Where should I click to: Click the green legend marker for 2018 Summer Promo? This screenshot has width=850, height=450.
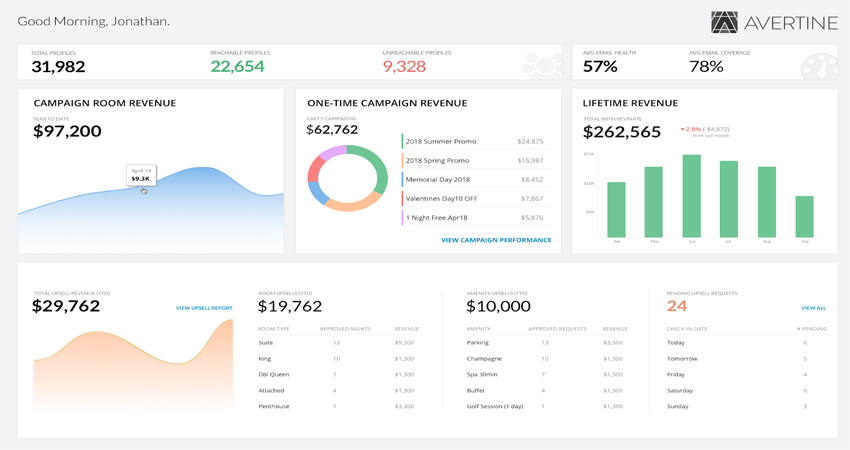[x=402, y=142]
